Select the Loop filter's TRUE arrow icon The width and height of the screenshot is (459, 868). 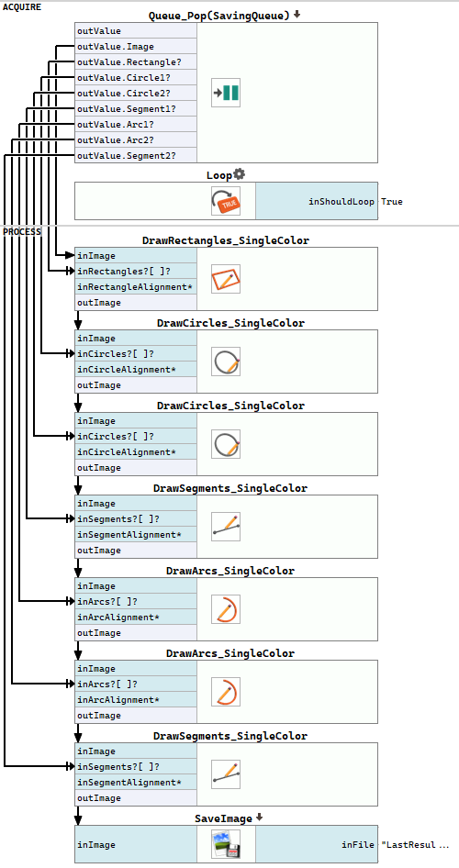(x=225, y=201)
